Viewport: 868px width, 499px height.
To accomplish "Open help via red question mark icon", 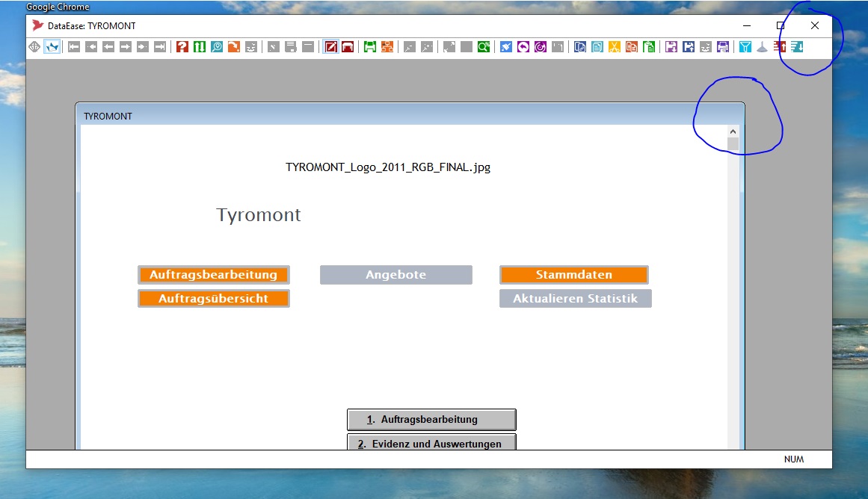I will [182, 47].
